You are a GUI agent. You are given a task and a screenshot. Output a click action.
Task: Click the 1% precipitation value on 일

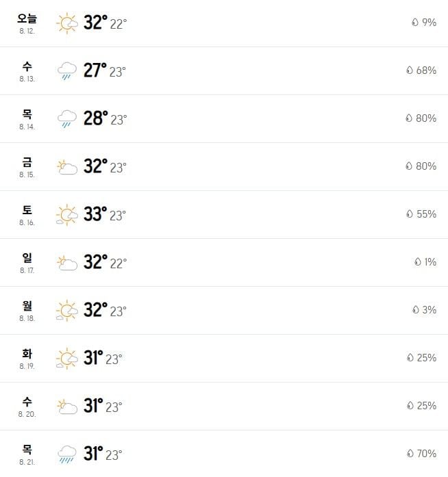[430, 262]
